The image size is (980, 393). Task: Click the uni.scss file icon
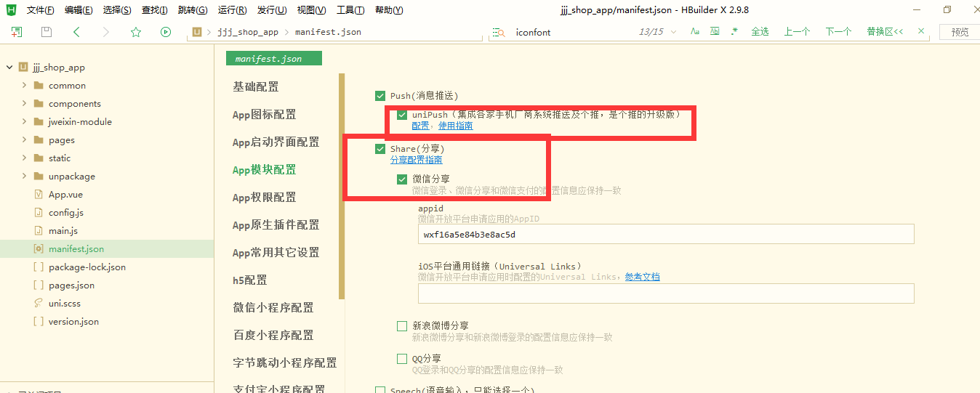tap(39, 304)
